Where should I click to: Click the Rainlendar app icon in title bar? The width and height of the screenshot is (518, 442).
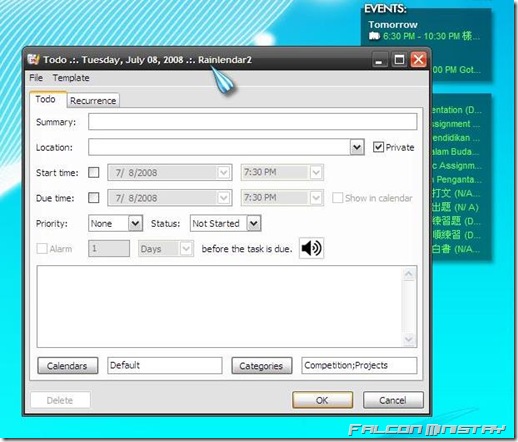[x=33, y=60]
